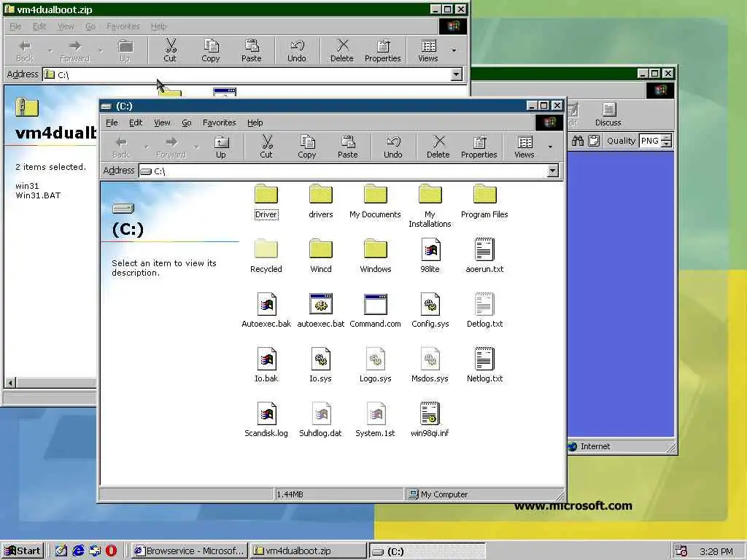Select the Scandisk.log file

click(x=266, y=420)
